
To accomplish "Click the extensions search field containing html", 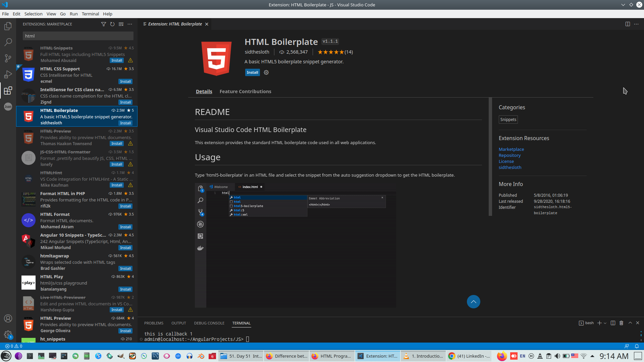I will (x=78, y=36).
